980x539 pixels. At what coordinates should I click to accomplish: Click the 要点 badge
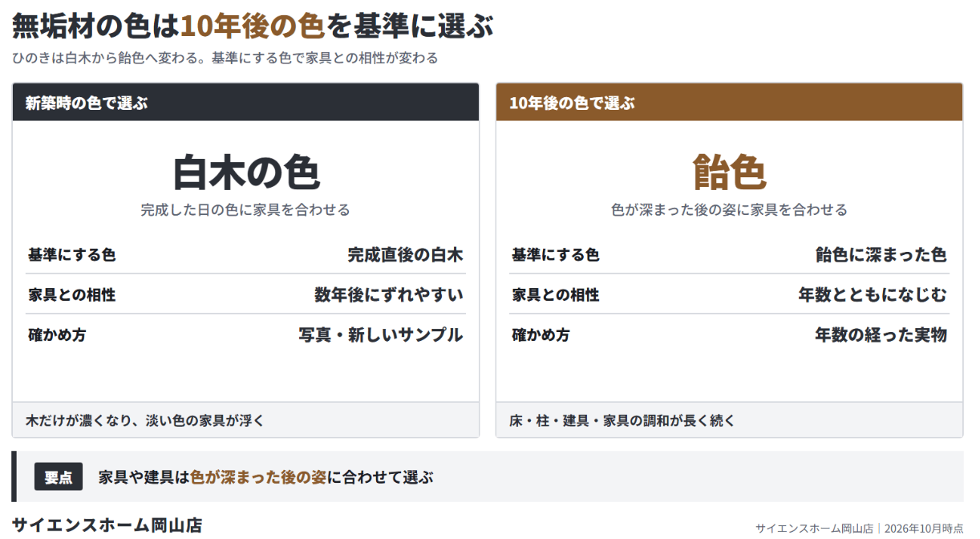pos(59,477)
